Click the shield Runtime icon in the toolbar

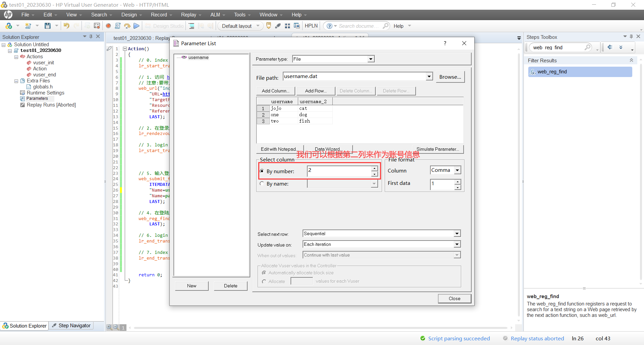[268, 26]
